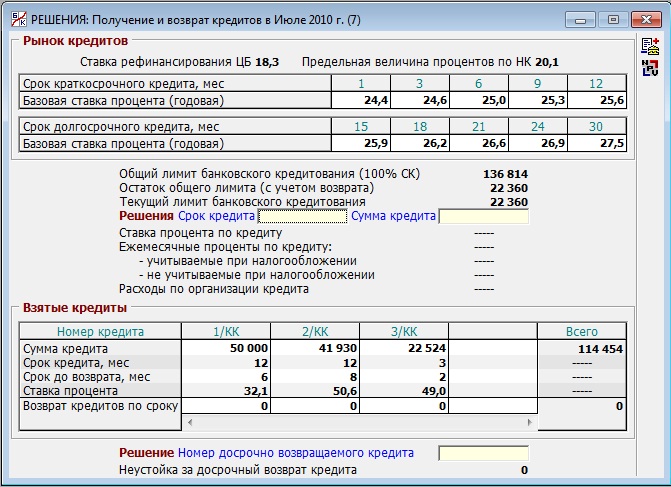Click the Расходы по организации кредита label
This screenshot has width=671, height=487.
tap(214, 289)
